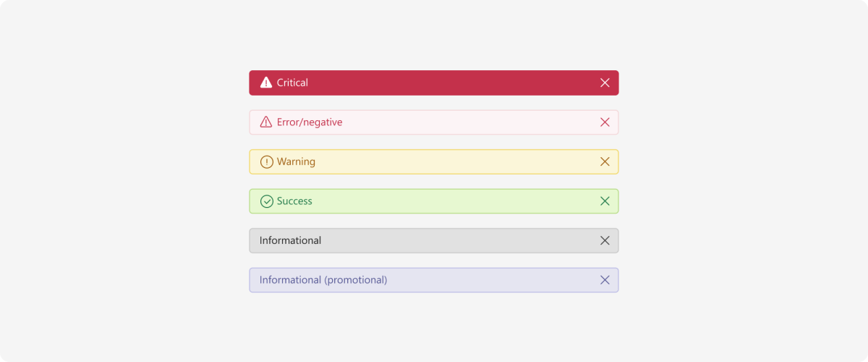Close the Error/negative message bar
This screenshot has width=868, height=362.
click(x=605, y=122)
